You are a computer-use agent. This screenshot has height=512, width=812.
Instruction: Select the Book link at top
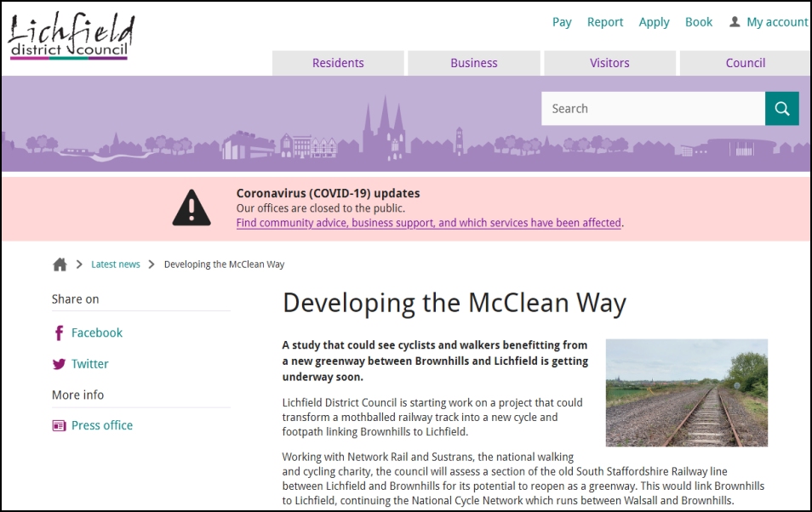pos(699,22)
